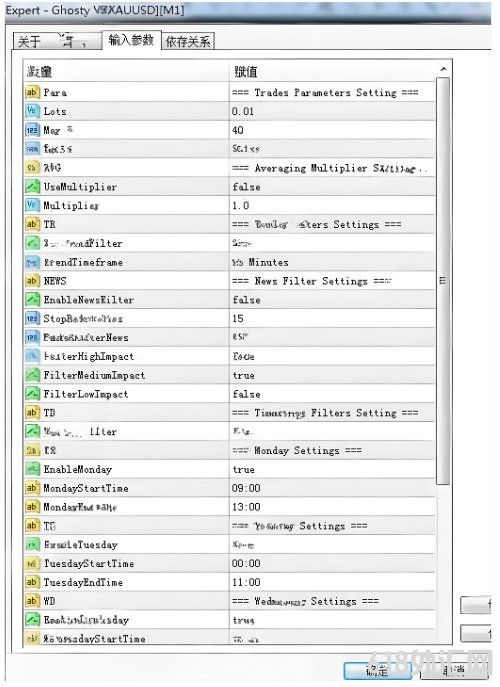Click the string icon beside MondayStartTime
This screenshot has height=687, width=500.
[32, 488]
